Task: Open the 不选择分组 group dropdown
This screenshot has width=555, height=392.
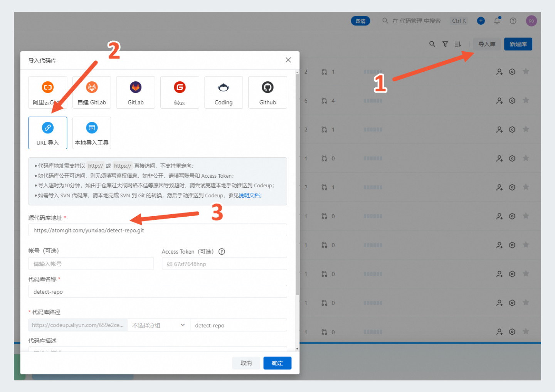Action: tap(159, 325)
